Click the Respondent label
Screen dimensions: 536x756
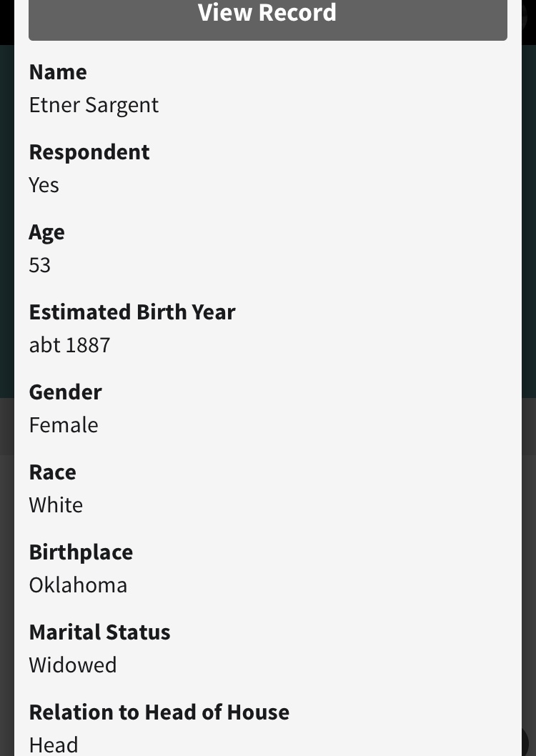[x=89, y=152]
